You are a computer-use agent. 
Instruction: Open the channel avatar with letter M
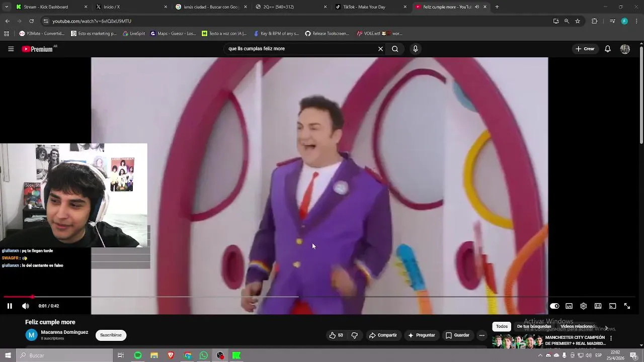click(x=31, y=335)
